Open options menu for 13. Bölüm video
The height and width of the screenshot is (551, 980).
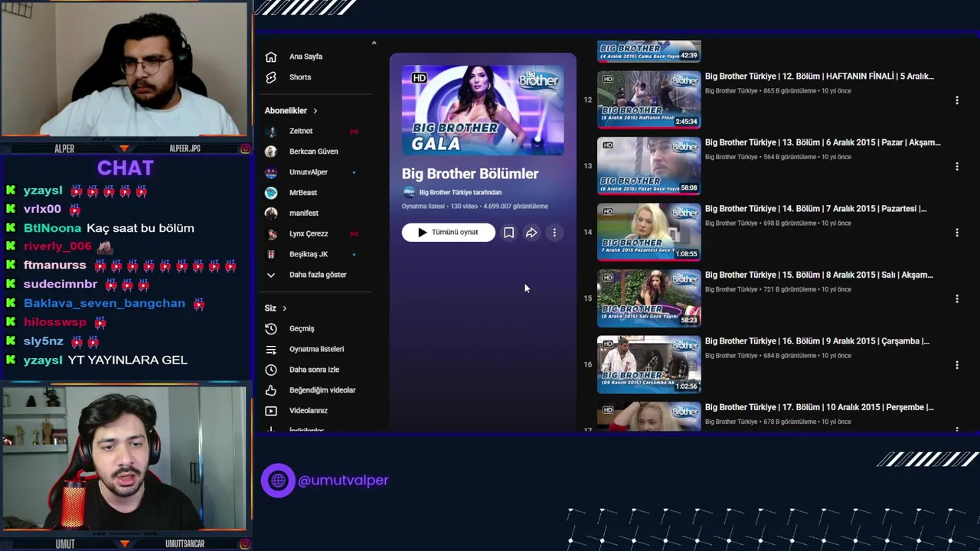pyautogui.click(x=956, y=166)
